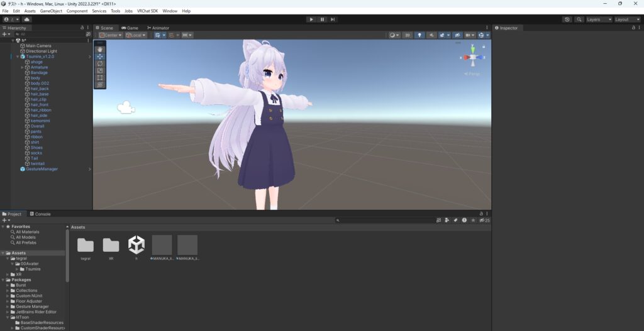Screen dimensions: 644x331
Task: Select the XR folder in Assets grid
Action: [111, 247]
